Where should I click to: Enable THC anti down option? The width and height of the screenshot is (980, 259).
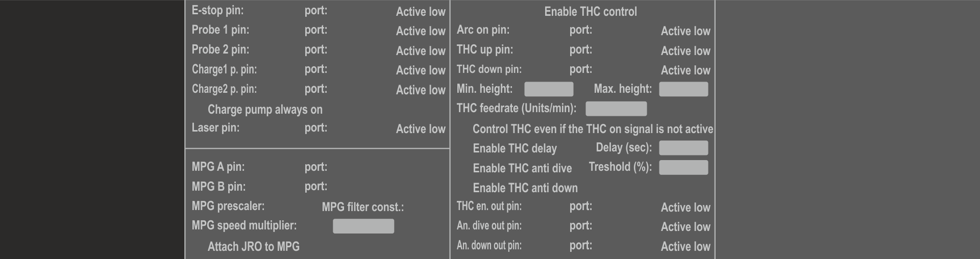point(525,188)
